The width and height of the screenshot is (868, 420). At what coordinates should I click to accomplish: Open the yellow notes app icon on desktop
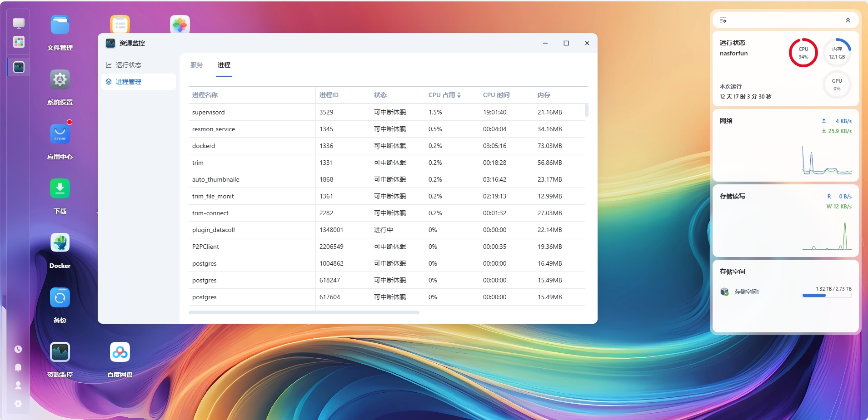click(x=120, y=25)
